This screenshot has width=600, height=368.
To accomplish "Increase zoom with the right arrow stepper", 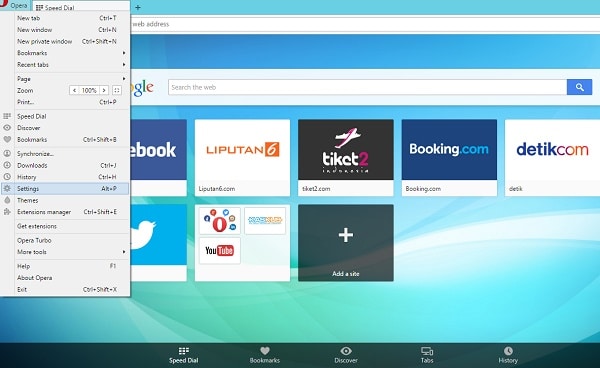I will click(x=104, y=90).
